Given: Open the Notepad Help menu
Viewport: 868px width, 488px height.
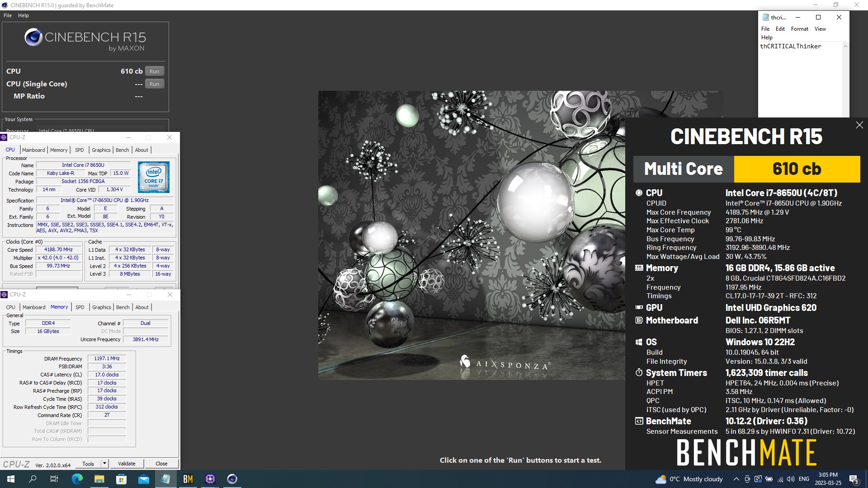Looking at the screenshot, I should pyautogui.click(x=767, y=38).
